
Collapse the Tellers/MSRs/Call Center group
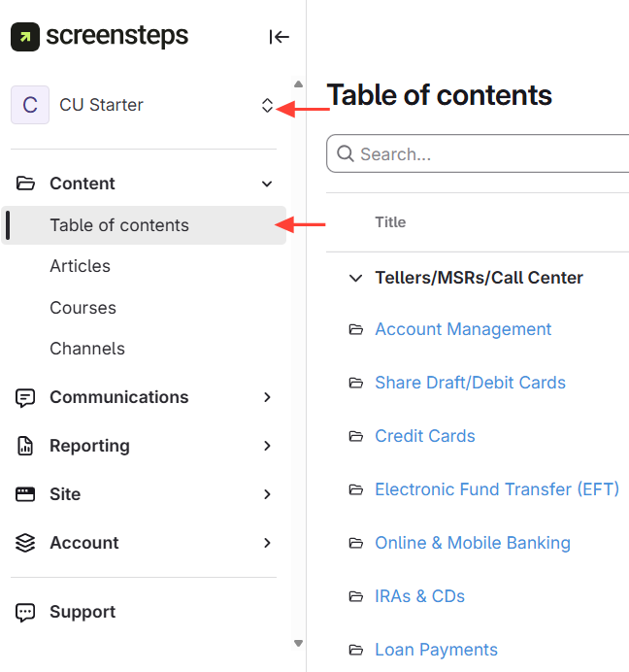(x=355, y=278)
